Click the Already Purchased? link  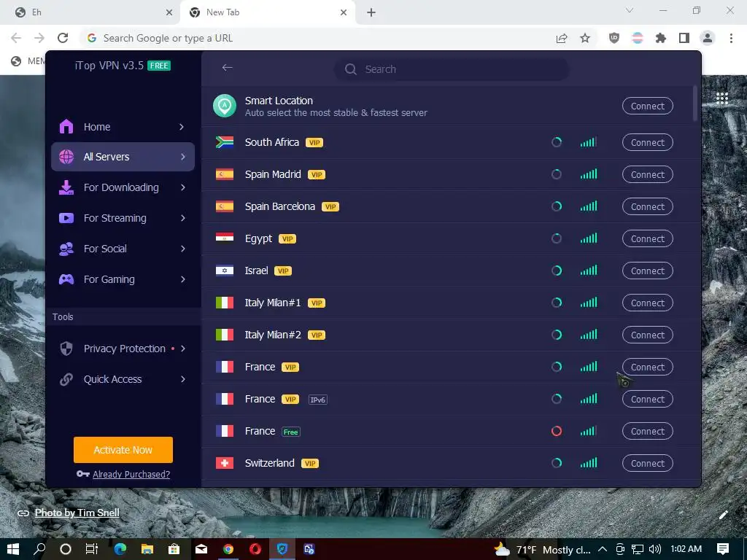(131, 474)
